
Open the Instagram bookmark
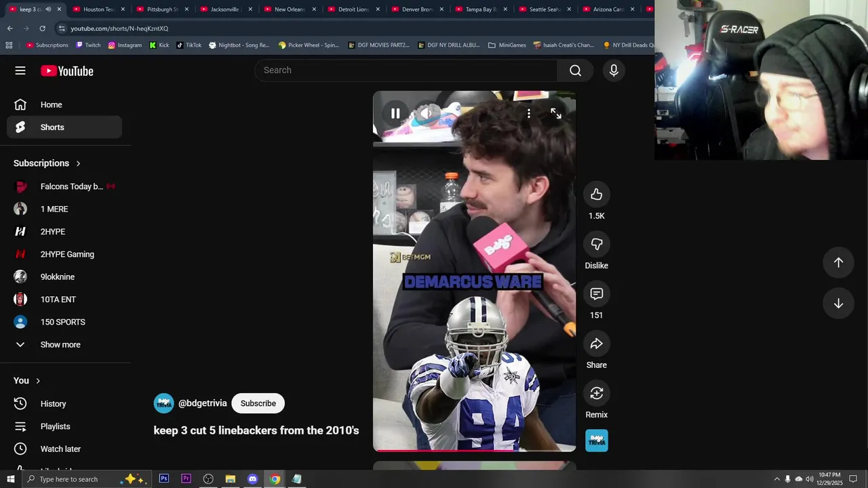pos(125,45)
